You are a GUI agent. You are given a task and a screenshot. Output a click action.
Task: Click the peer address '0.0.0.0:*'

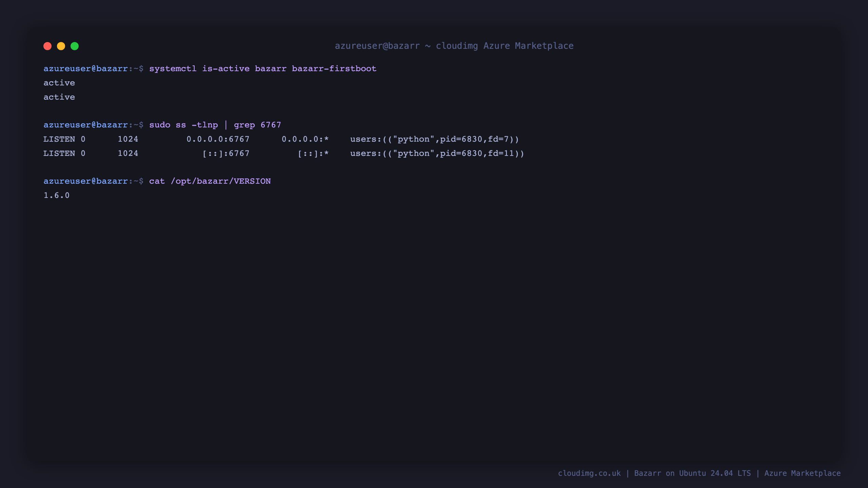pos(305,139)
